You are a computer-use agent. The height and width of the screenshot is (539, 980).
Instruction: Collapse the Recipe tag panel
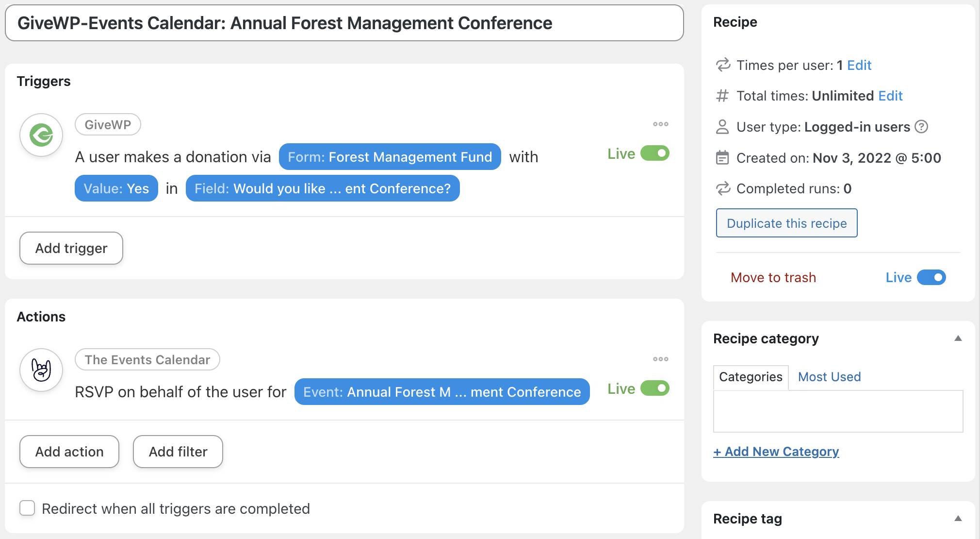[958, 519]
